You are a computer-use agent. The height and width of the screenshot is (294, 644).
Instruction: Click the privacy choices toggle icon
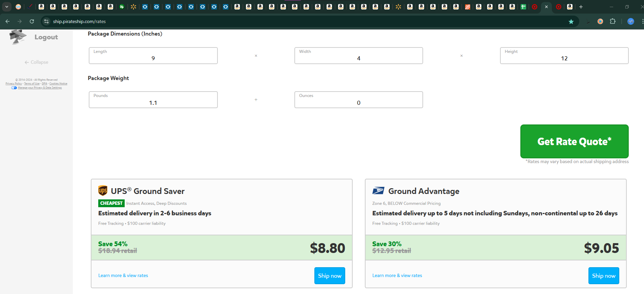pyautogui.click(x=14, y=88)
